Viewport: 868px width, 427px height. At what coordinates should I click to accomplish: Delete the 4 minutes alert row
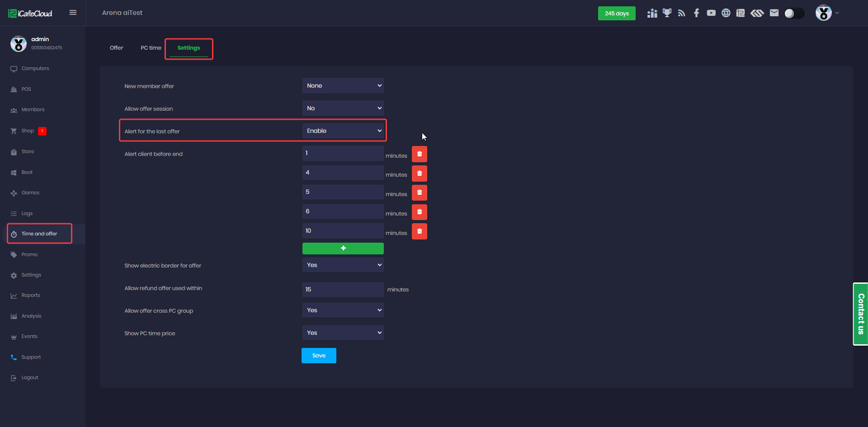(420, 174)
